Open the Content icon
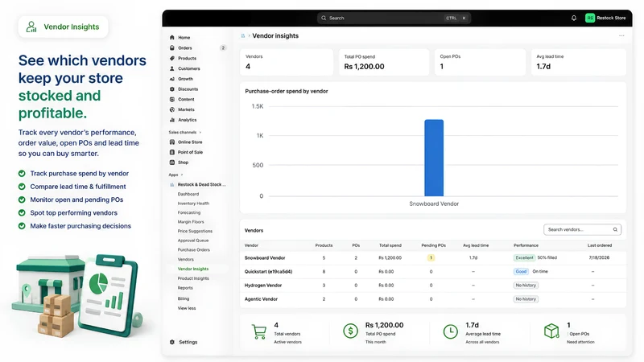 172,99
